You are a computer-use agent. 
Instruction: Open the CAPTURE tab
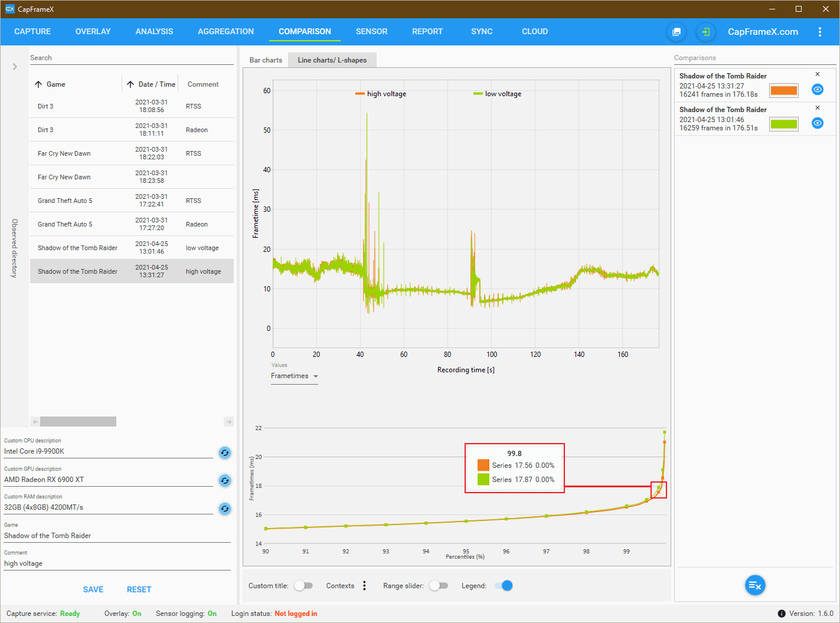pyautogui.click(x=32, y=31)
